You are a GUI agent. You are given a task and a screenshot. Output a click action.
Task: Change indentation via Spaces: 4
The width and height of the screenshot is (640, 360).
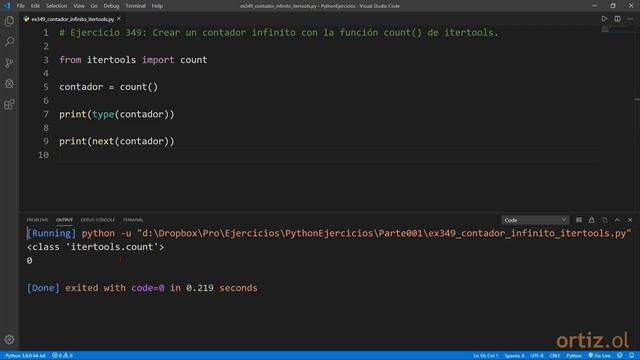(514, 356)
